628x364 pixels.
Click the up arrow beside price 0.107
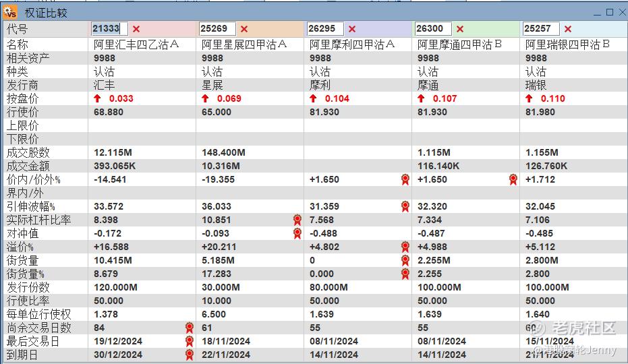point(421,98)
